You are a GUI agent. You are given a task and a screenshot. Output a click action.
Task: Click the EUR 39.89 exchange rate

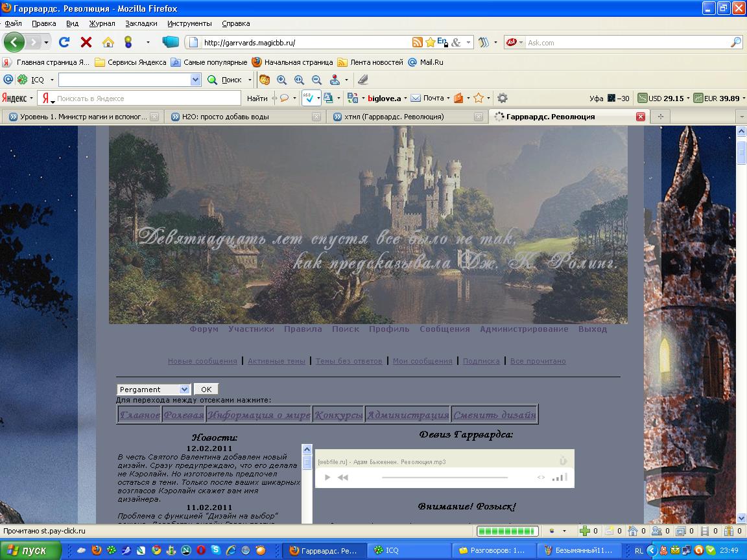717,98
